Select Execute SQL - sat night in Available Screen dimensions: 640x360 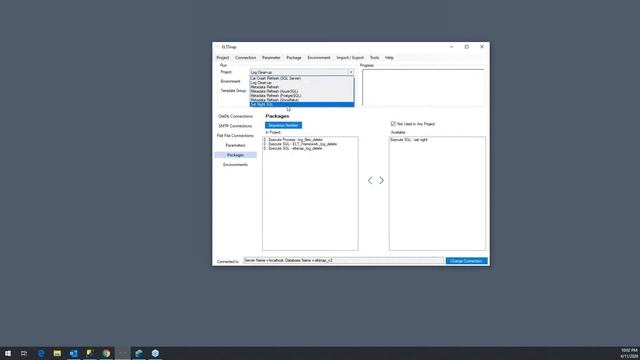tap(409, 140)
